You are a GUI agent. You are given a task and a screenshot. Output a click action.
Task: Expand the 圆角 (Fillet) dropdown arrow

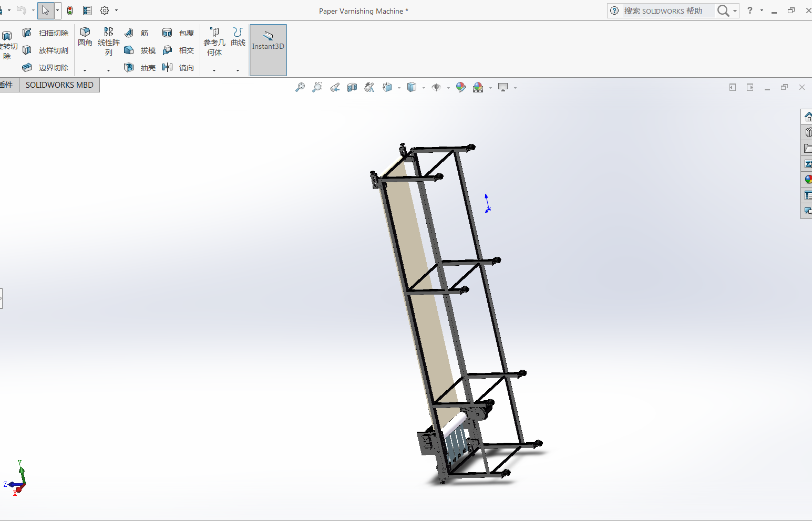85,70
